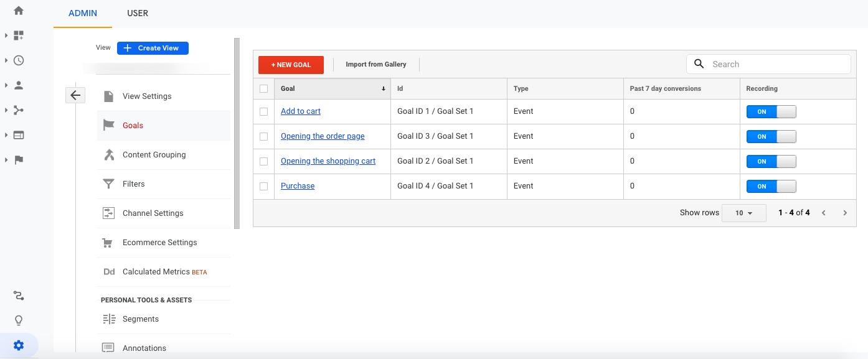Screen dimensions: 868x359
Task: Open Ecommerce Settings menu item
Action: [x=159, y=243]
